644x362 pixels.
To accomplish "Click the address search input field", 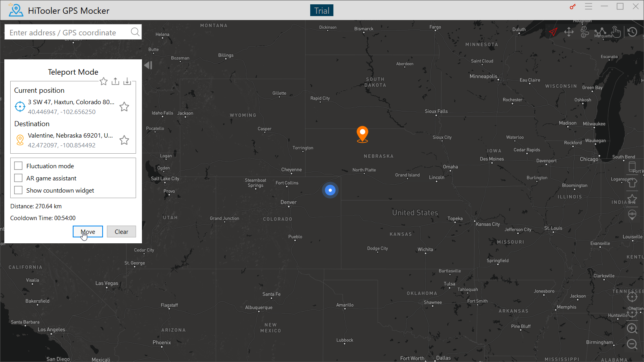I will [x=67, y=32].
